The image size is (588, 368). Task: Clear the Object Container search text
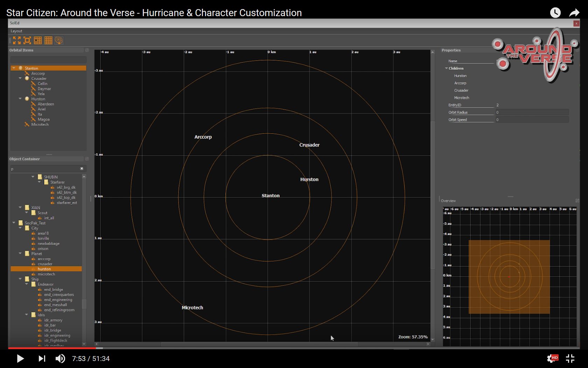(82, 169)
